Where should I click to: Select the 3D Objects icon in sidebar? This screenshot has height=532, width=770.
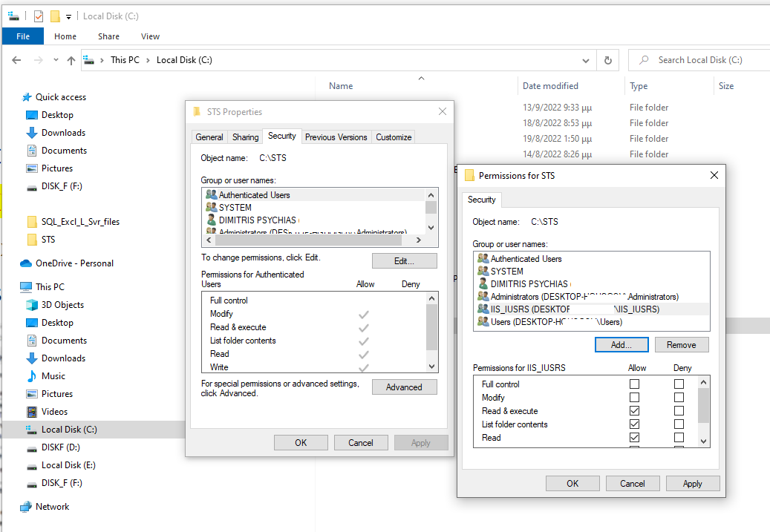(x=31, y=305)
